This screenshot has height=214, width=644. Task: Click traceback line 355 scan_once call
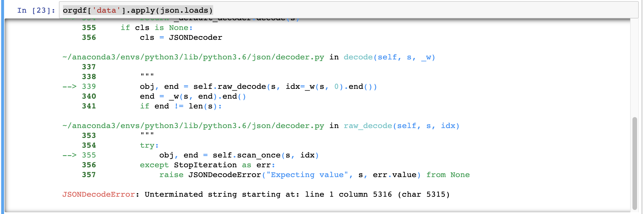point(239,155)
